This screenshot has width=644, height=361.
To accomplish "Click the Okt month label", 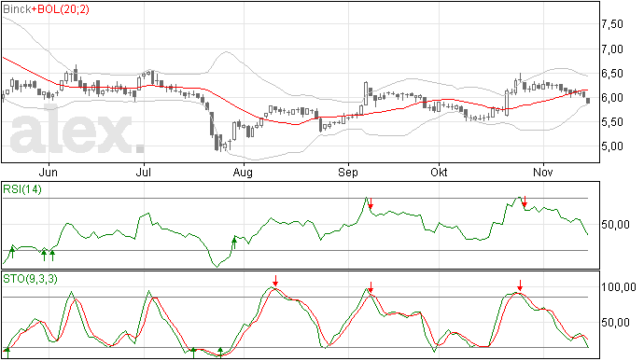I will [x=439, y=172].
